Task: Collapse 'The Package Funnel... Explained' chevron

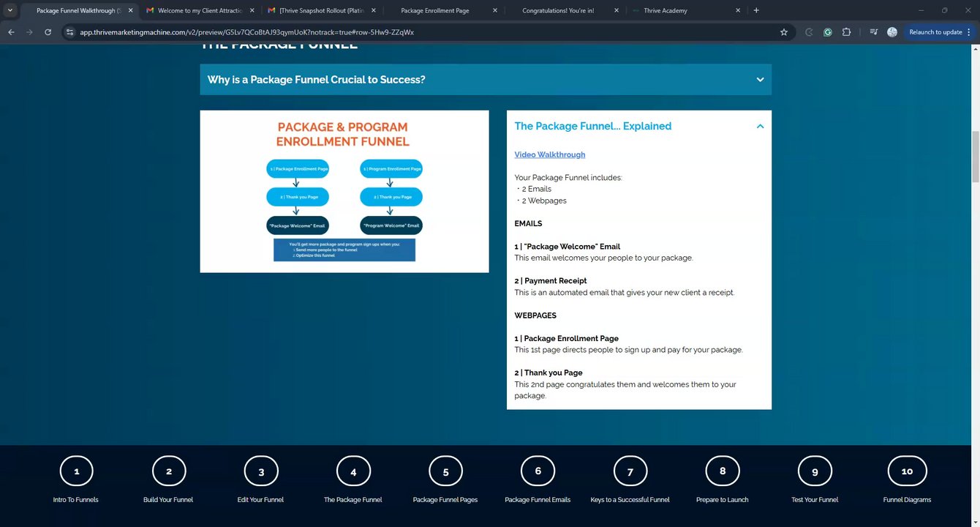Action: tap(760, 126)
